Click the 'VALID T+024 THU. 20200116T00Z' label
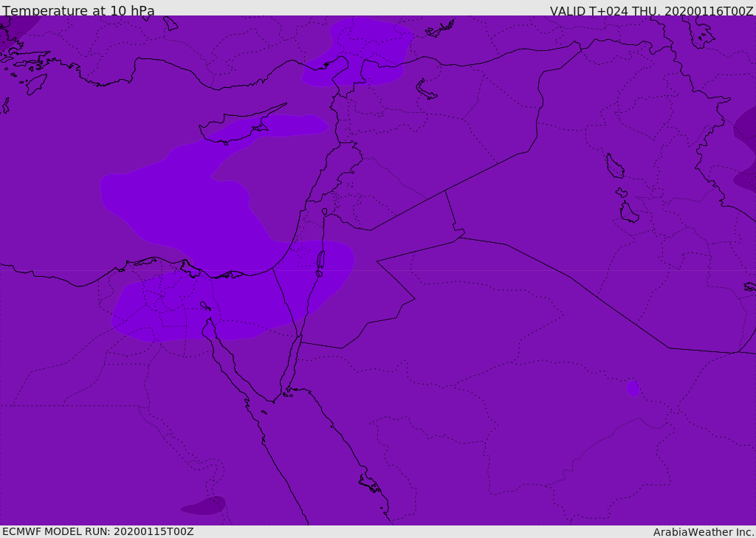This screenshot has height=538, width=756. pyautogui.click(x=651, y=11)
